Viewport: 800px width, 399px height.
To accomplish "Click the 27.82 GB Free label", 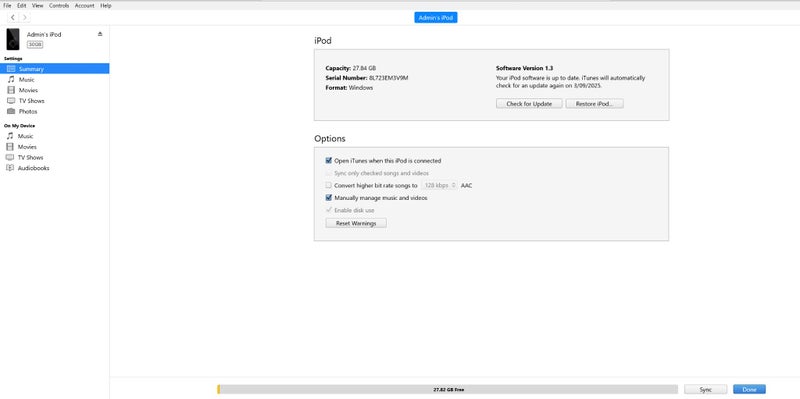I will pos(448,389).
